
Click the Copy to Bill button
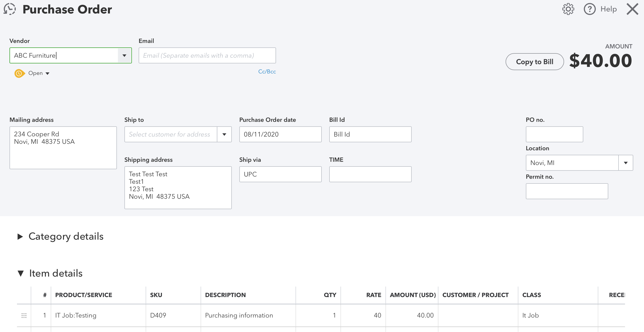(x=535, y=62)
